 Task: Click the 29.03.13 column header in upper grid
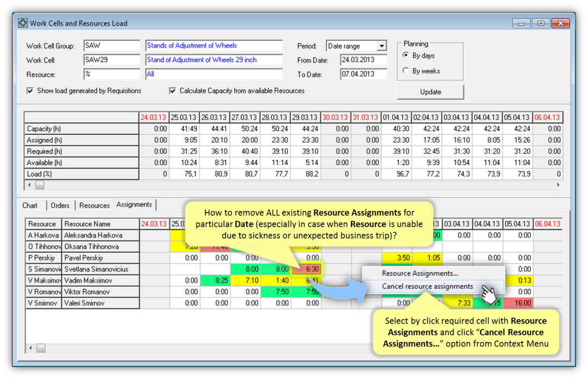pyautogui.click(x=306, y=117)
